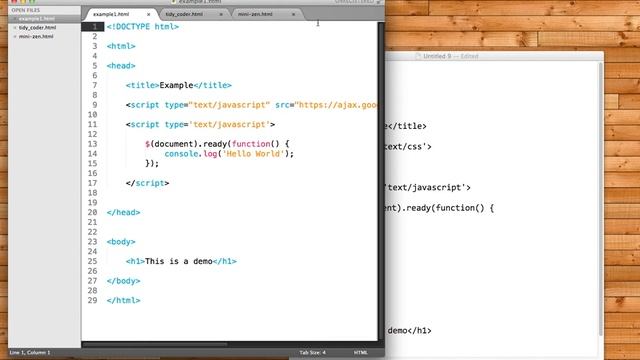The height and width of the screenshot is (360, 640).
Task: Click the demo</h1> text in Untitled 9 window
Action: tap(409, 330)
